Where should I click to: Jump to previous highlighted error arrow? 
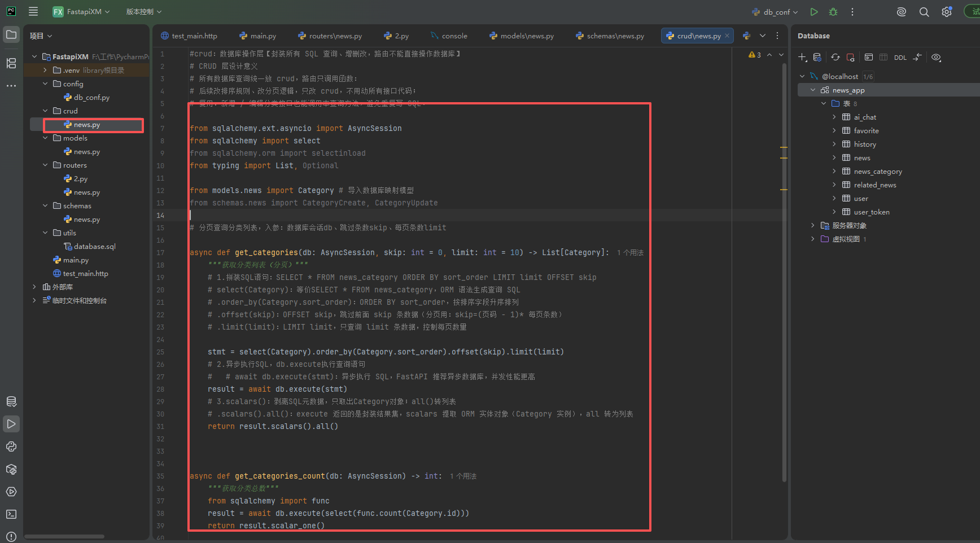coord(769,55)
